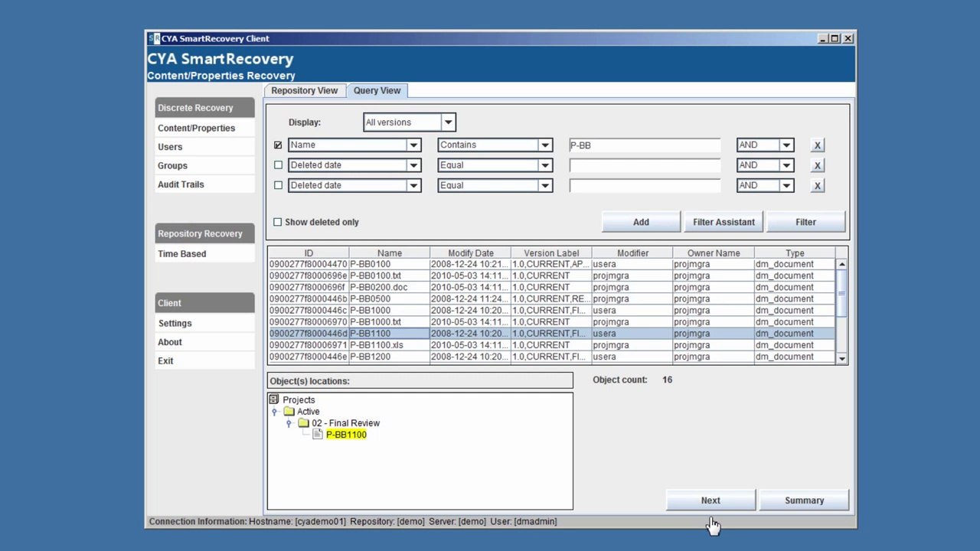The image size is (980, 551).
Task: Click the P-BB value input field
Action: coord(644,145)
